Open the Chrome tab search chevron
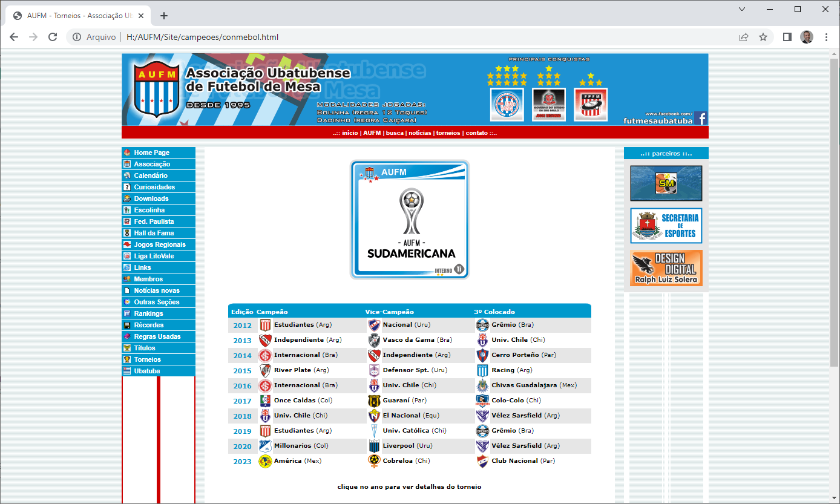The width and height of the screenshot is (840, 504). (743, 9)
